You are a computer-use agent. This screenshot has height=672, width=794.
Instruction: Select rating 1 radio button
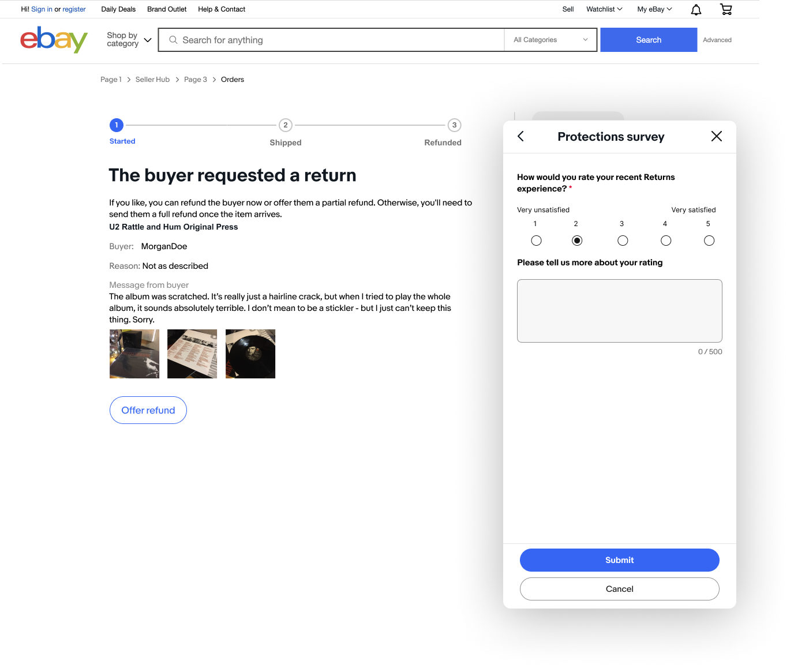tap(536, 241)
